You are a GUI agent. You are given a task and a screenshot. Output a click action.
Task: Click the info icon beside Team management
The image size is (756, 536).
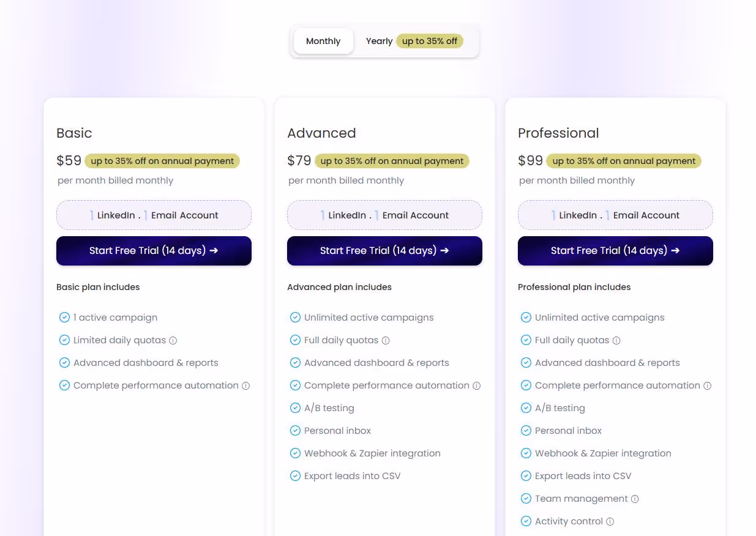tap(635, 499)
